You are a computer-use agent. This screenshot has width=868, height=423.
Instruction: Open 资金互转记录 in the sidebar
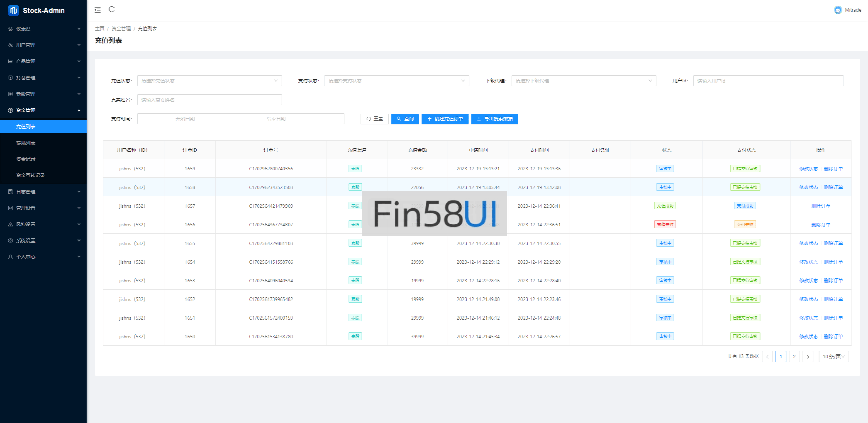coord(31,175)
